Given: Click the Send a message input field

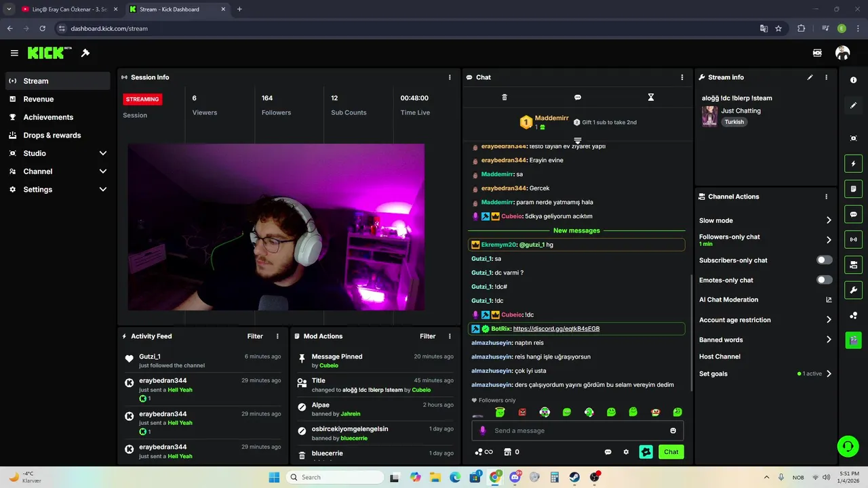Looking at the screenshot, I should 578,430.
